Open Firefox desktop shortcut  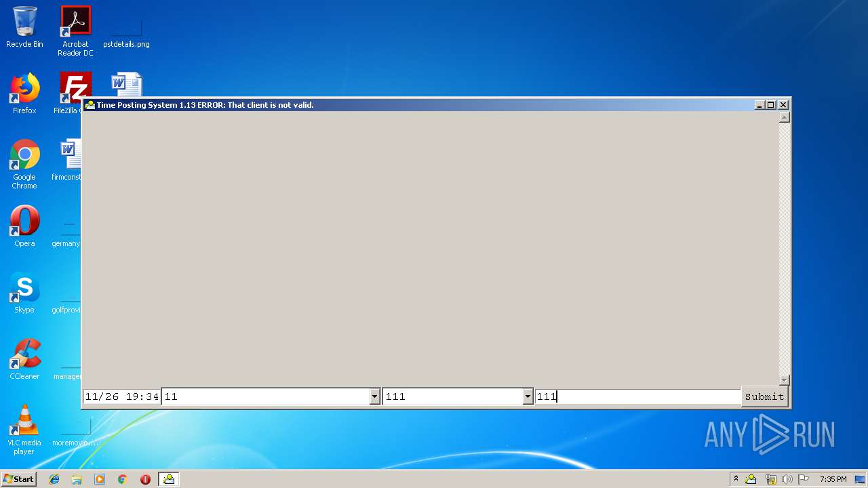(x=24, y=94)
